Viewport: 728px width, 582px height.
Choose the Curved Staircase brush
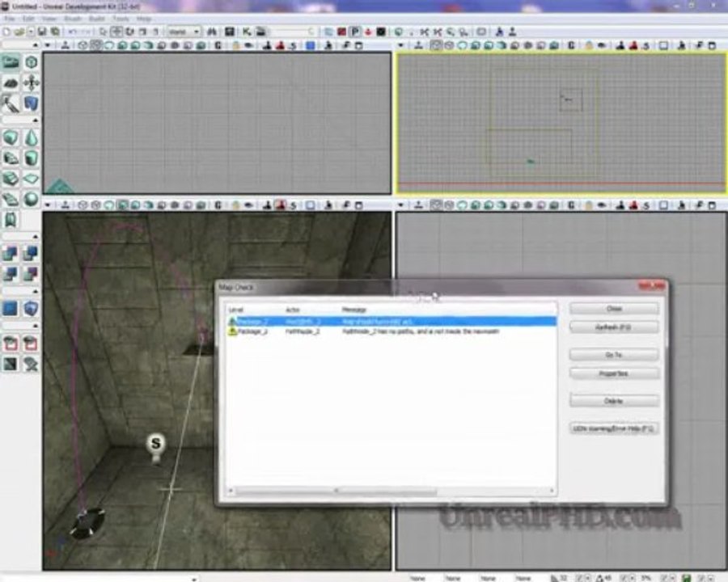tap(11, 158)
